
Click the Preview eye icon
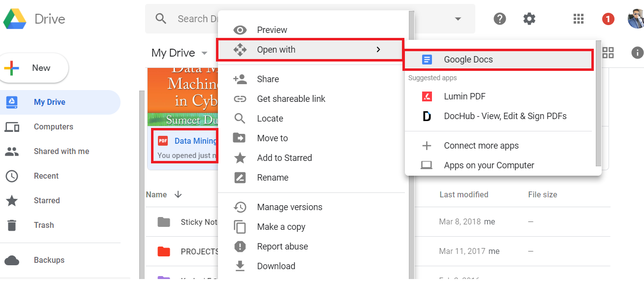point(240,30)
